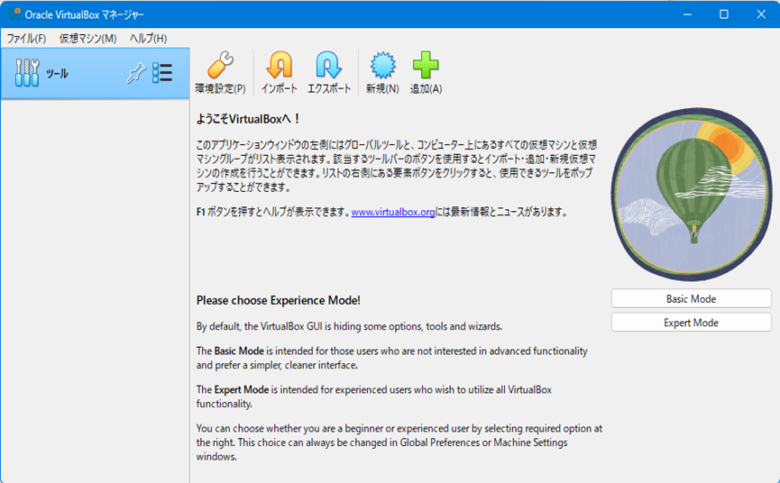Image resolution: width=780 pixels, height=483 pixels.
Task: Maximize the VirtualBox window
Action: pyautogui.click(x=724, y=14)
